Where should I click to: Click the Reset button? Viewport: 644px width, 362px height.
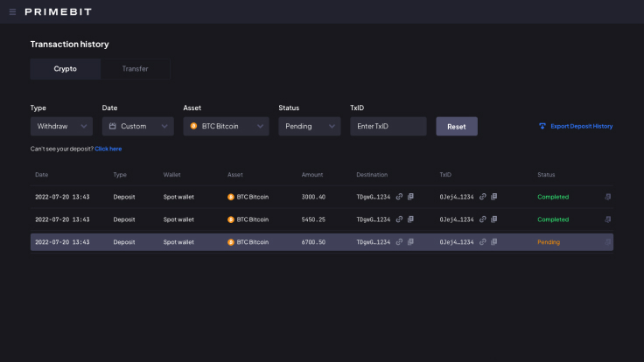456,127
